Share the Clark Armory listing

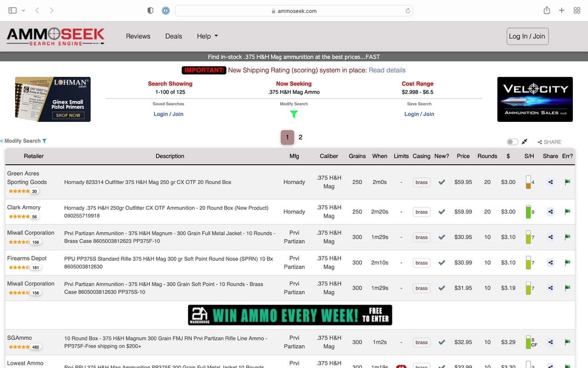[x=550, y=212]
